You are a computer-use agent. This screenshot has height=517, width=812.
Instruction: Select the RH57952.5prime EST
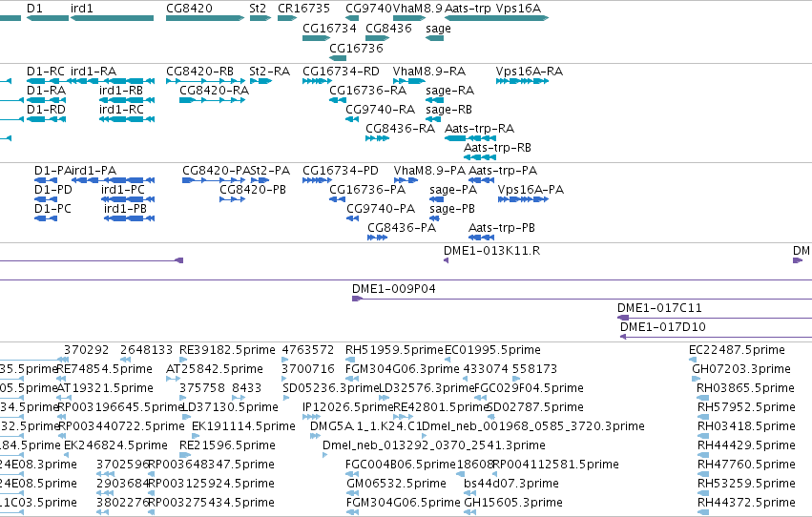(x=703, y=417)
